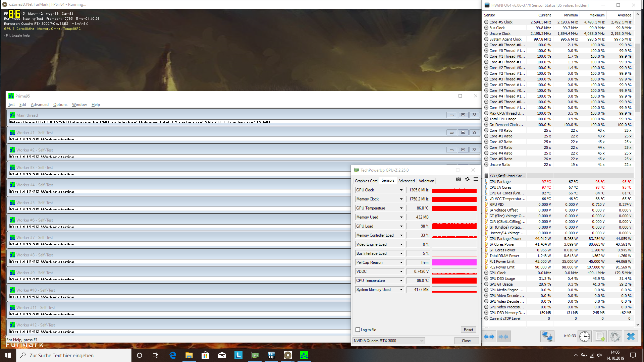Viewport: 644px width, 362px height.
Task: Open the PerfCap Reason dropdown arrow
Action: tap(401, 262)
